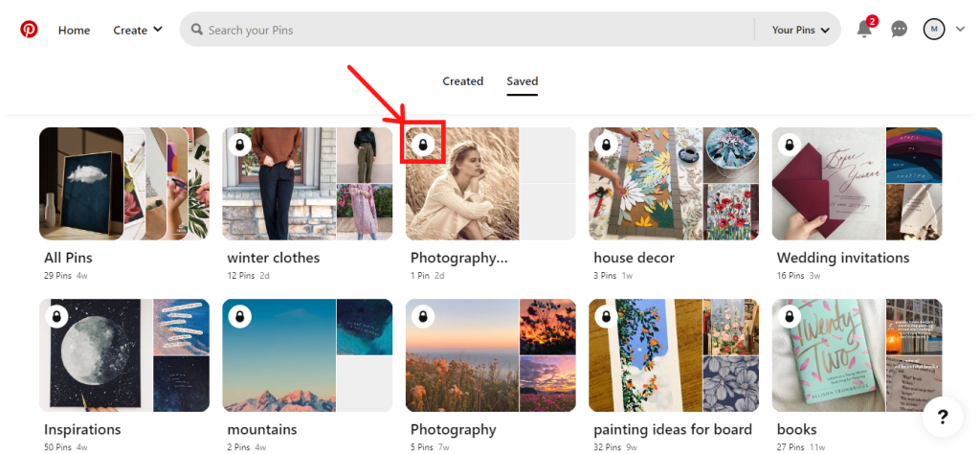
Task: Expand the account options chevron
Action: click(961, 29)
